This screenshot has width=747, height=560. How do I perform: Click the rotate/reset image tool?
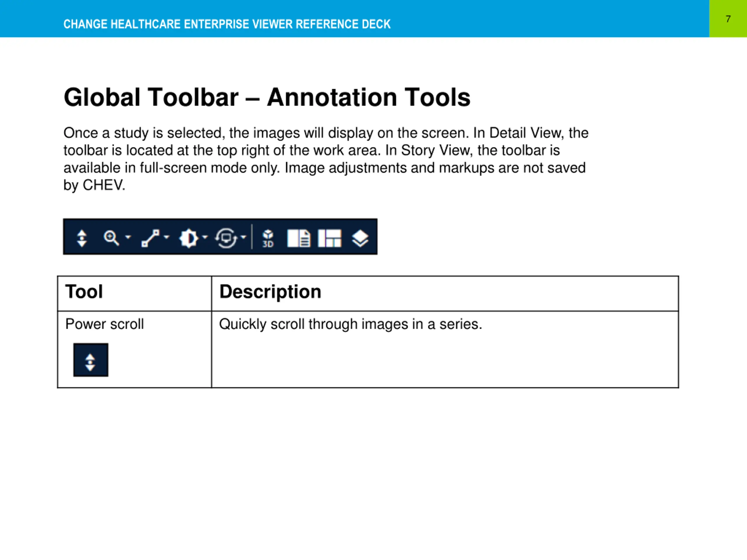226,238
